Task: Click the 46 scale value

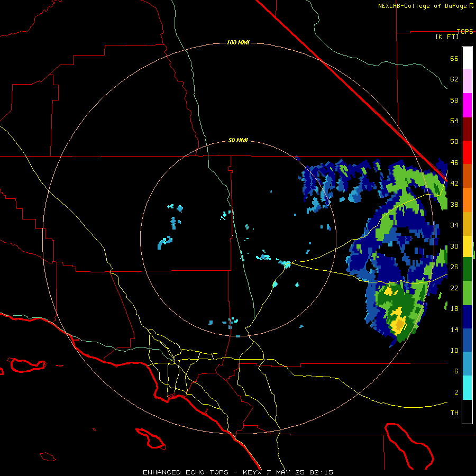Action: 454,163
